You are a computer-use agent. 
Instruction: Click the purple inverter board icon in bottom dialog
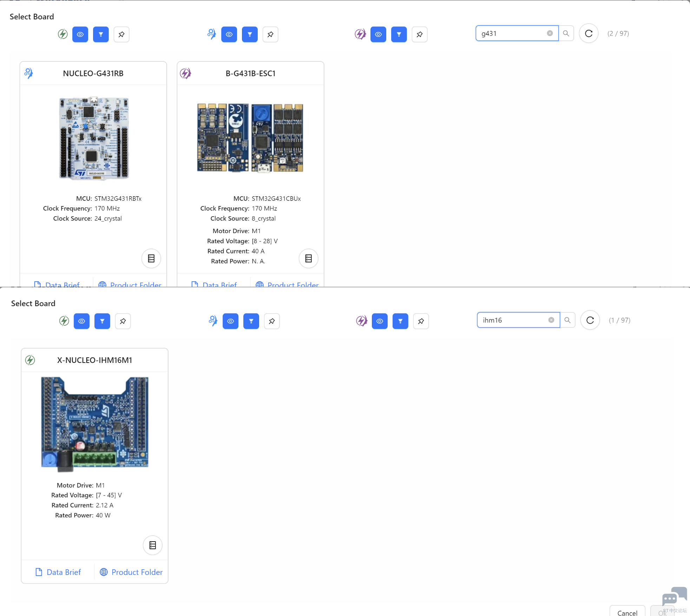pos(362,321)
